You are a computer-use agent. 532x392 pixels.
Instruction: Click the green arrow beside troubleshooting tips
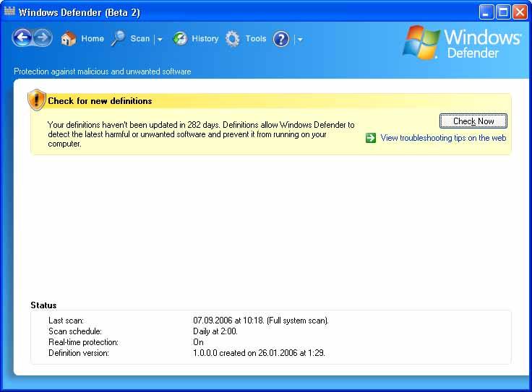coord(371,138)
